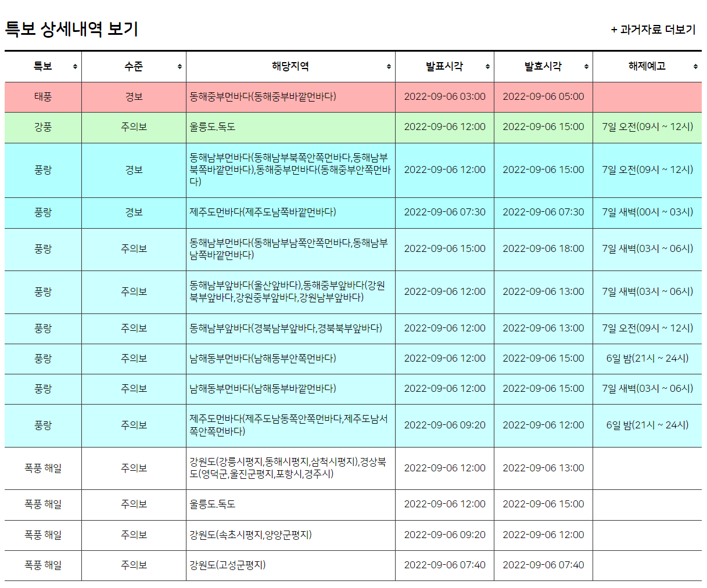Click the 특보 상세내역 보기 heading
The width and height of the screenshot is (707, 588).
tap(71, 29)
